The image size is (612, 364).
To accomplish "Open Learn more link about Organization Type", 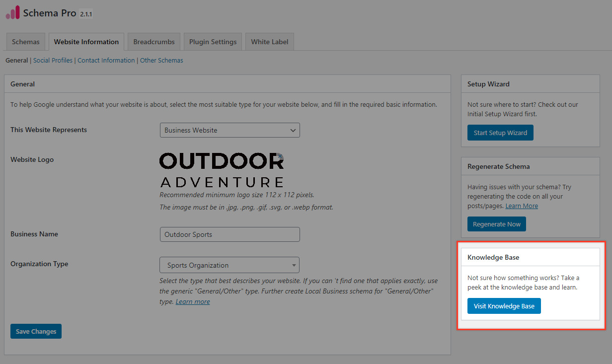I will coord(193,301).
